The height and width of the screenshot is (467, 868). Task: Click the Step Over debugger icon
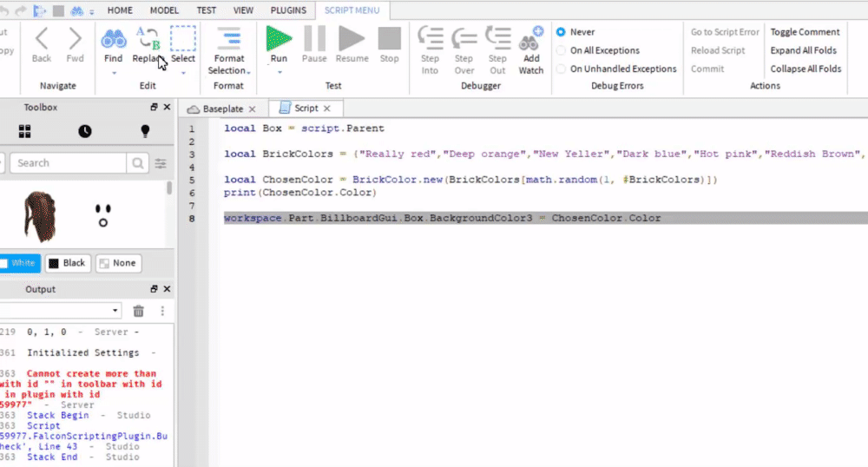click(464, 39)
